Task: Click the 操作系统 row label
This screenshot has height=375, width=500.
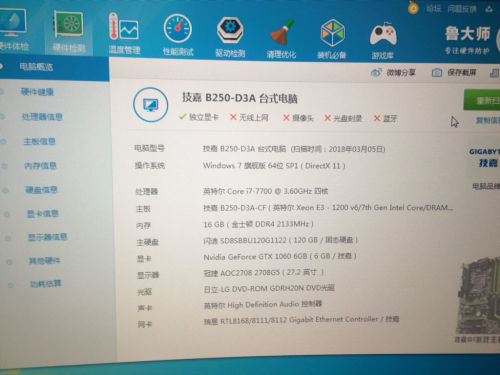Action: click(x=149, y=165)
